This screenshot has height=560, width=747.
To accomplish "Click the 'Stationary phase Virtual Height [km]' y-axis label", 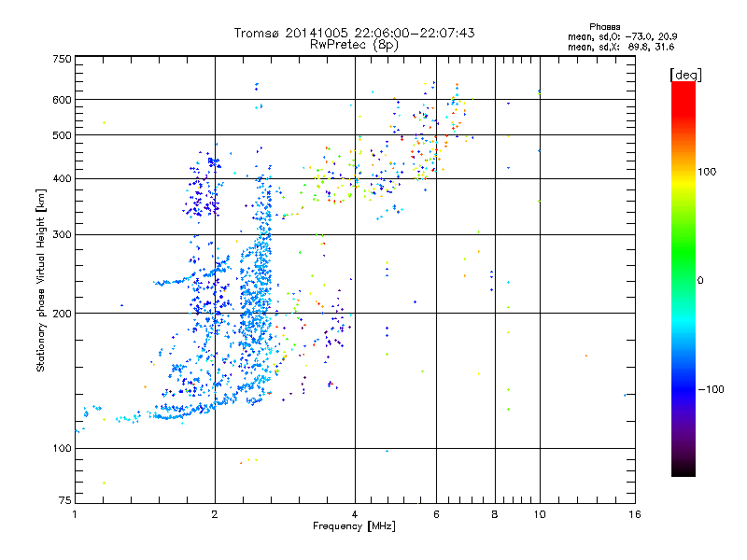I will tap(41, 281).
